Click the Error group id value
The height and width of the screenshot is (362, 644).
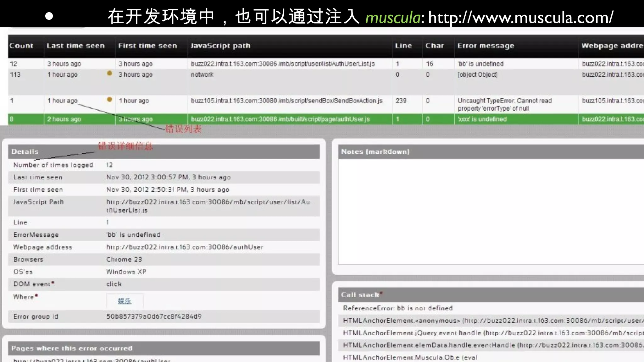(154, 316)
